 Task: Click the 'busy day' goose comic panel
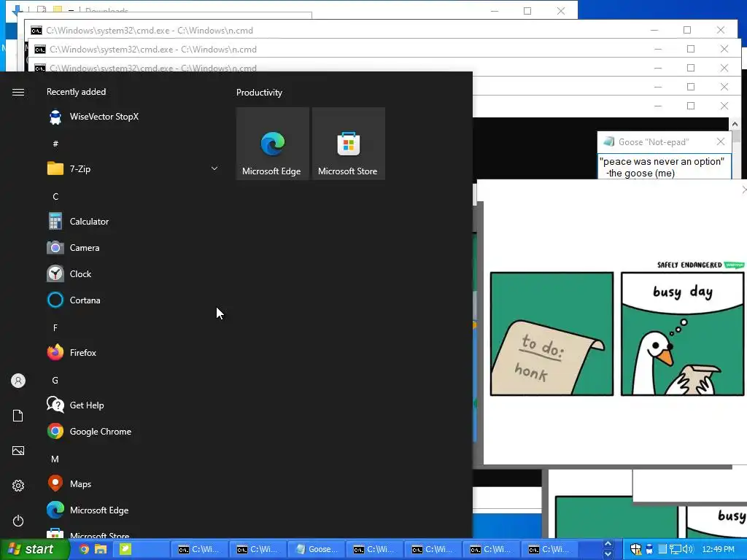point(682,334)
